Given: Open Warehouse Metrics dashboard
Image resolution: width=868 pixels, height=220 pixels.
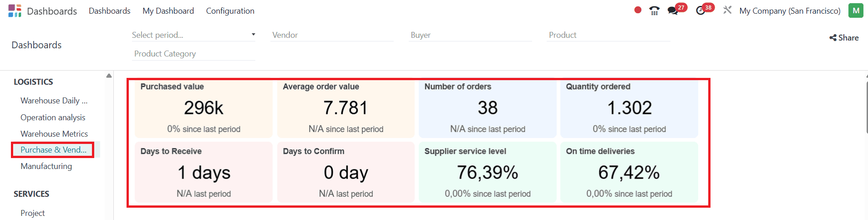Looking at the screenshot, I should pos(54,133).
